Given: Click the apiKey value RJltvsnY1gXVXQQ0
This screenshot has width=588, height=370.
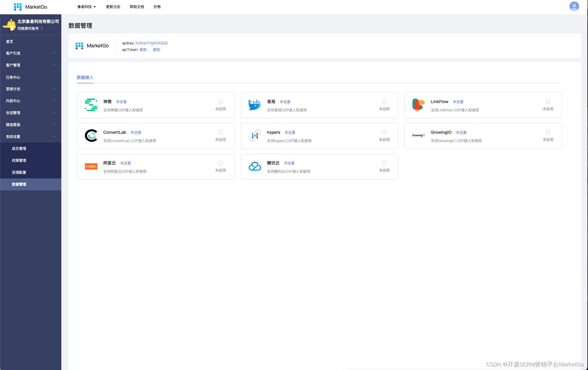Looking at the screenshot, I should coord(152,43).
